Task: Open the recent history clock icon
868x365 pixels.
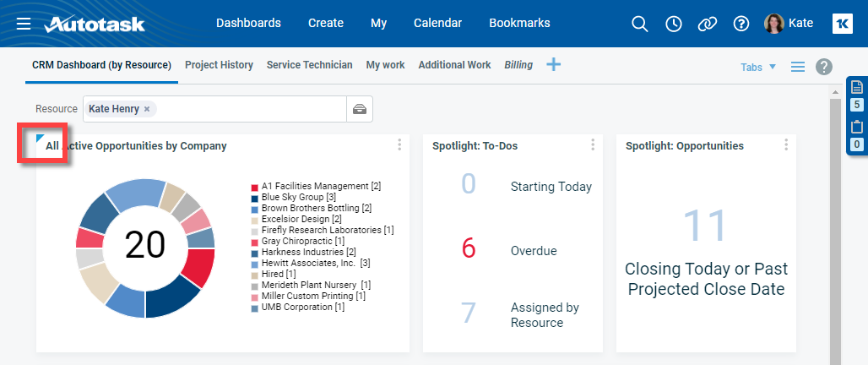Action: pos(674,24)
